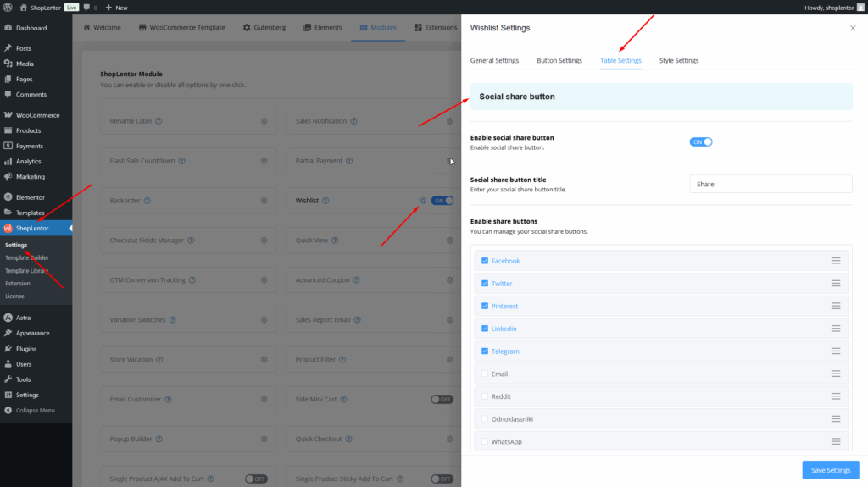Uncheck the Pinterest share checkbox
Viewport: 868px width, 487px height.
[485, 306]
